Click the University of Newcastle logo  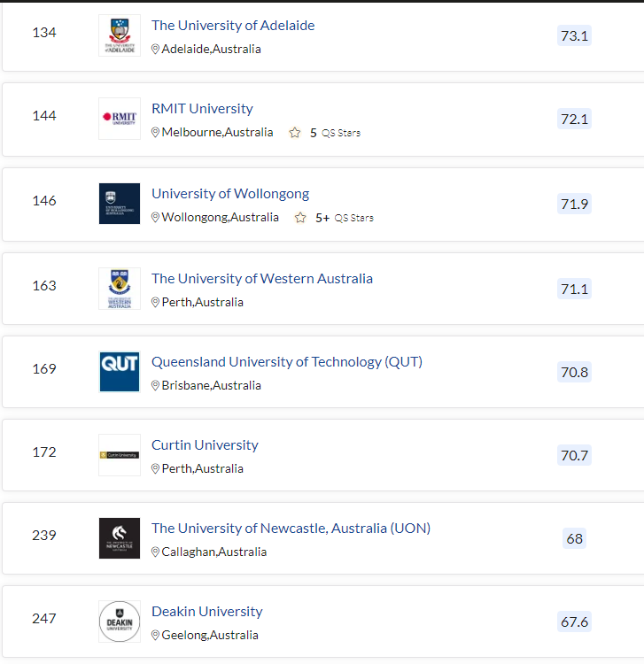[x=120, y=538]
